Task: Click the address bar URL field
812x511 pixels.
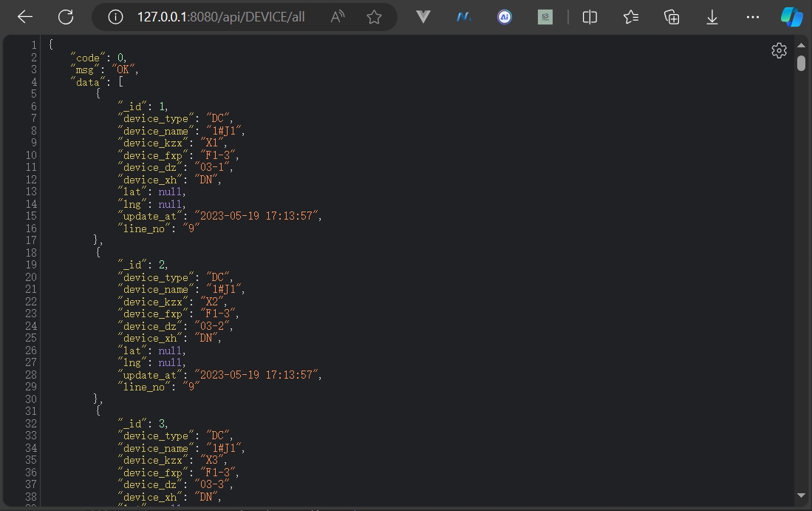Action: pyautogui.click(x=222, y=17)
